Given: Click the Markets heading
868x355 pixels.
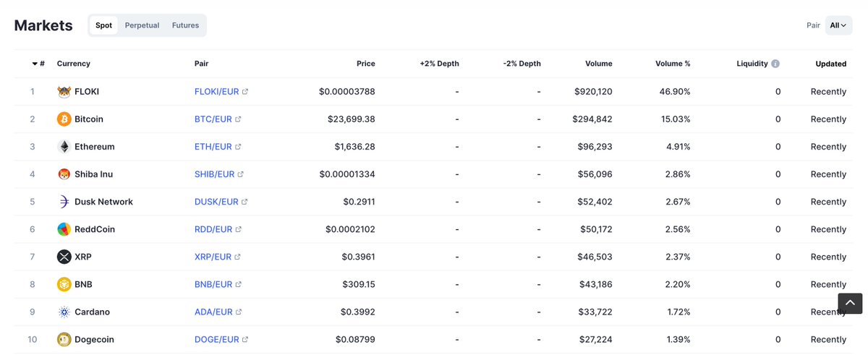Looking at the screenshot, I should [x=43, y=25].
